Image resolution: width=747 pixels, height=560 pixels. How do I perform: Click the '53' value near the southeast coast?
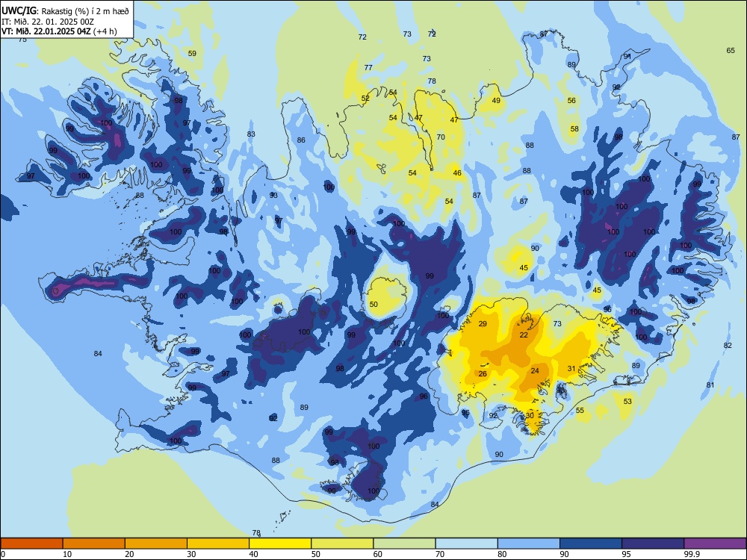628,402
